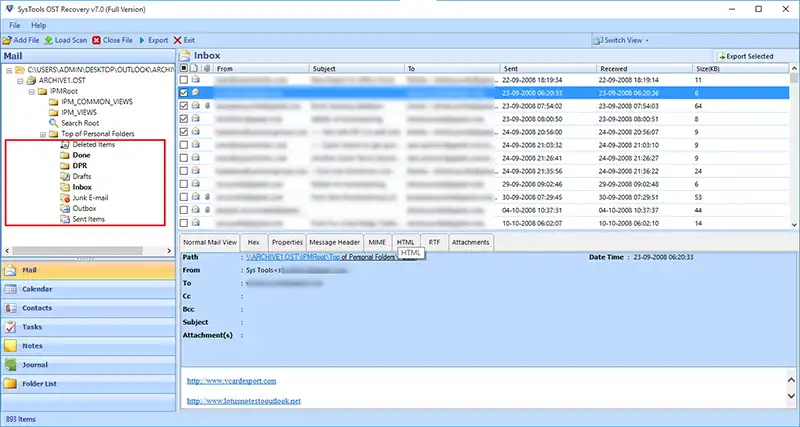Screen dimensions: 800x427
Task: Switch to the Message Header tab
Action: pos(335,242)
